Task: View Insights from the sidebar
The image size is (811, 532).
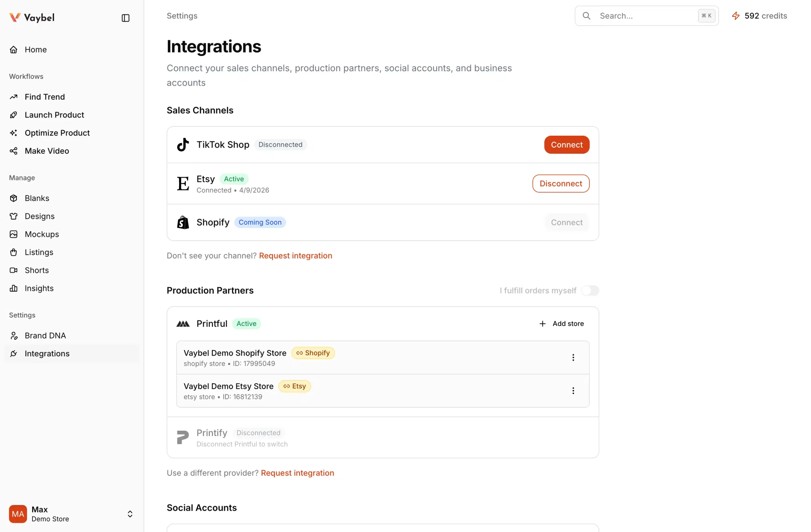Action: tap(39, 288)
